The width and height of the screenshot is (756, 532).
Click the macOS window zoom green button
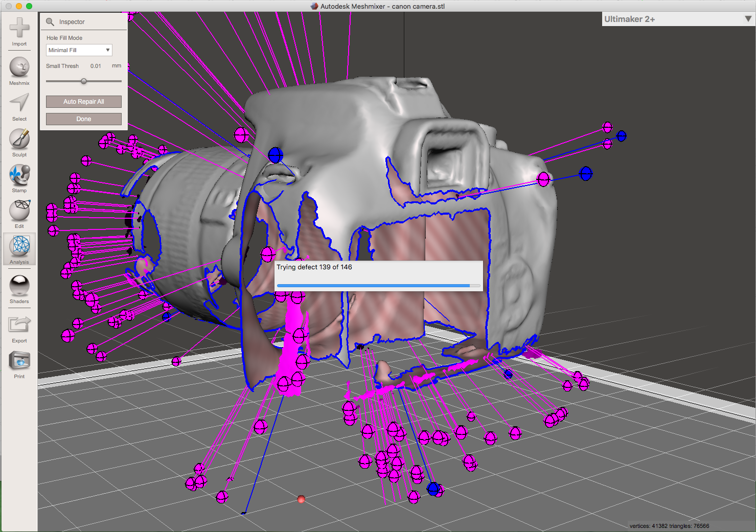29,6
